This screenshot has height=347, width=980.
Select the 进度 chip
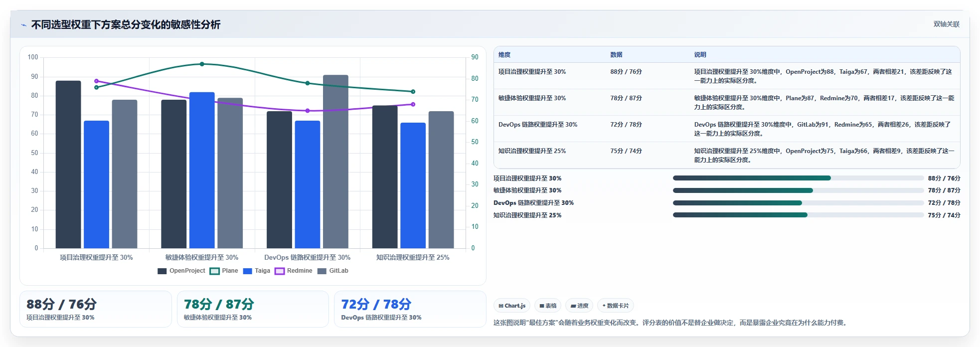pyautogui.click(x=579, y=306)
